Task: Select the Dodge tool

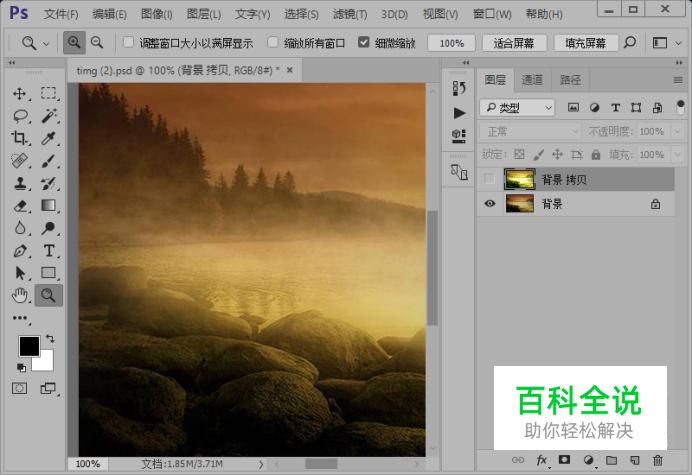Action: [49, 228]
